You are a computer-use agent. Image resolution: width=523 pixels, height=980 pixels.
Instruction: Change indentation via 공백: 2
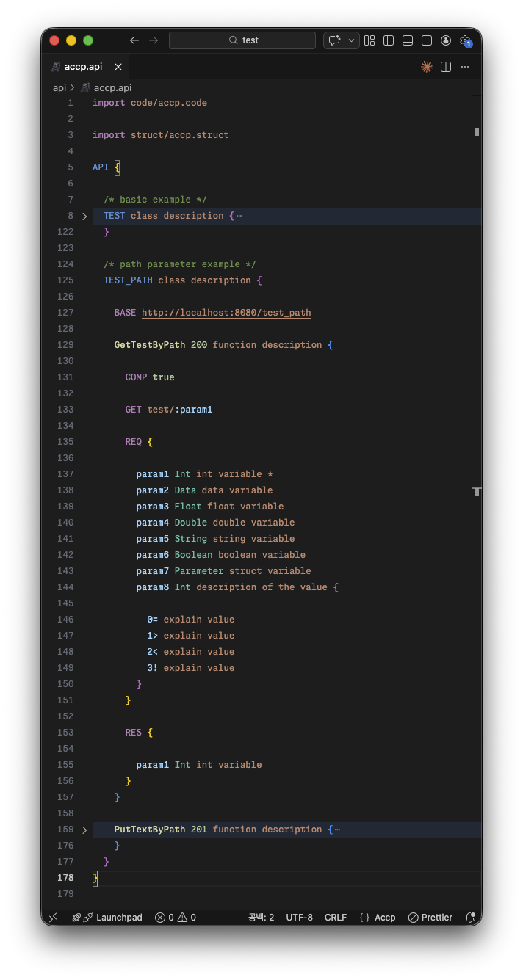(x=261, y=918)
